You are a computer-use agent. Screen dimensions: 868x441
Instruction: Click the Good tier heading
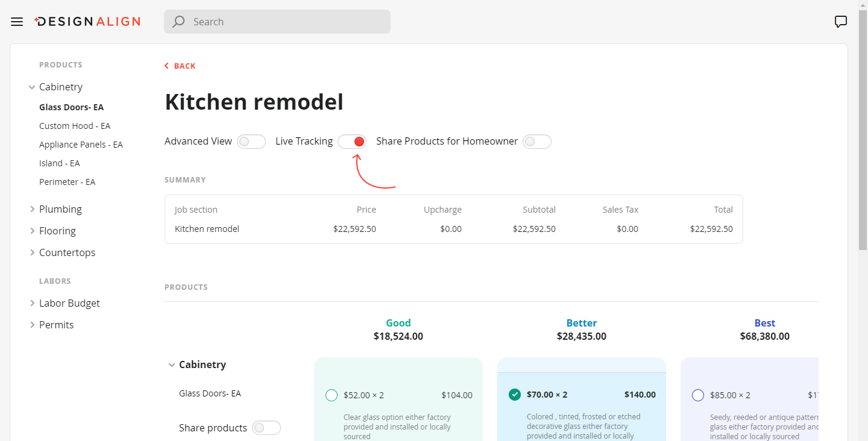pos(398,323)
